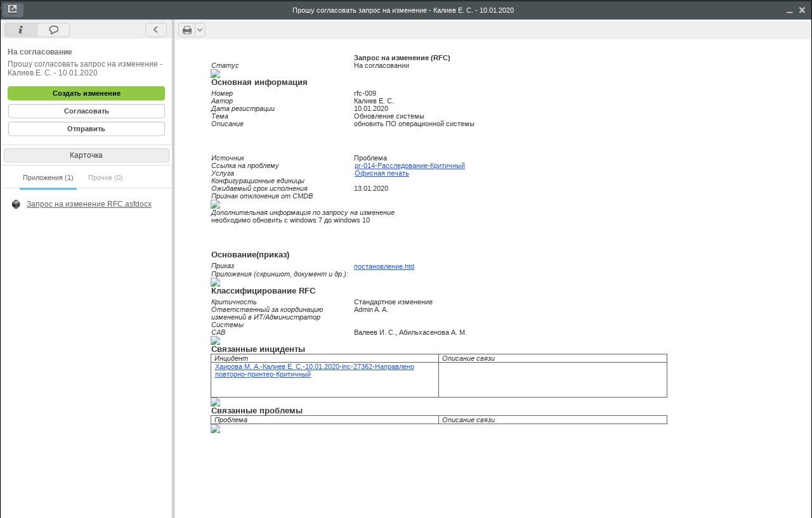Open the print options dropdown arrow
The image size is (812, 518).
pos(200,30)
